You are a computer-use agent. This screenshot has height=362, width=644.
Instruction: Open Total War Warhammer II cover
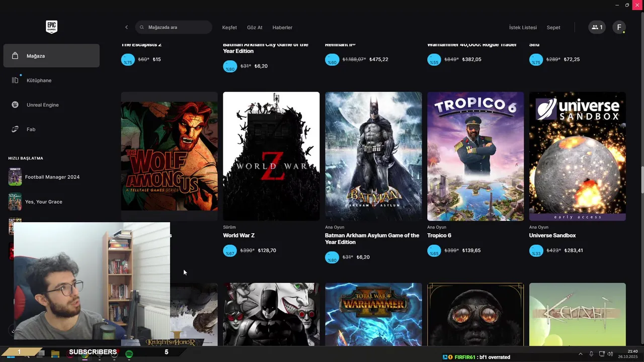(373, 314)
